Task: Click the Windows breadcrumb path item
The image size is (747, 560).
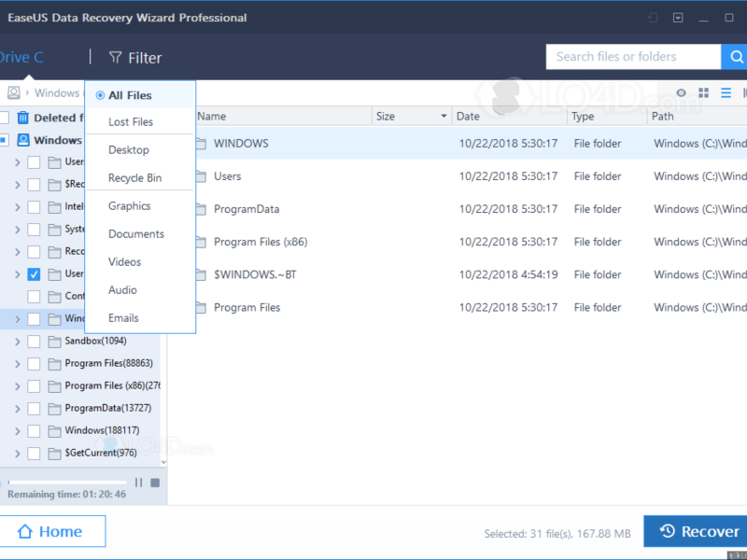Action: point(57,92)
